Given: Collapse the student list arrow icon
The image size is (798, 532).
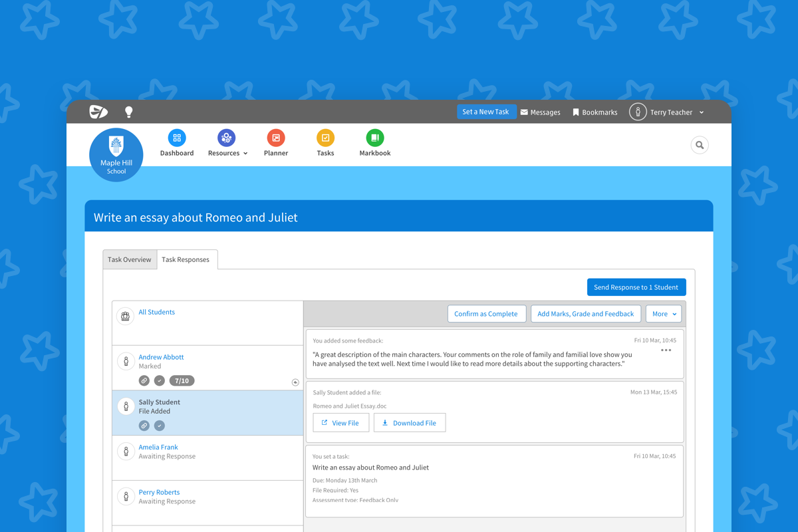Looking at the screenshot, I should click(x=295, y=382).
